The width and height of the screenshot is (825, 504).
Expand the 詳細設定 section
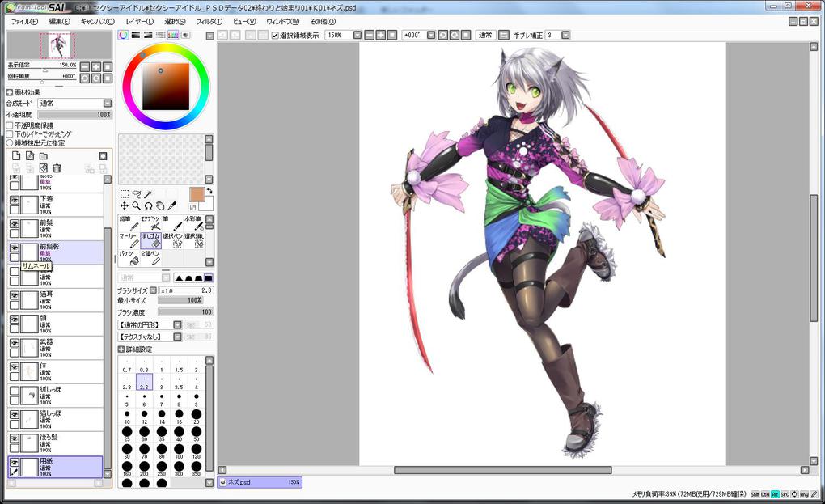tap(121, 349)
